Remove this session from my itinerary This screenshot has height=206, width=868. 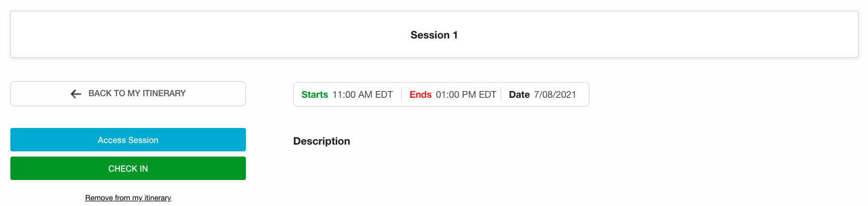pos(128,198)
